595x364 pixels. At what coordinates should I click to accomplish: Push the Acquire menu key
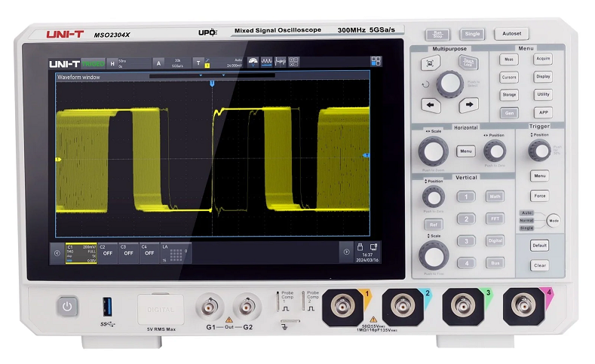(543, 59)
